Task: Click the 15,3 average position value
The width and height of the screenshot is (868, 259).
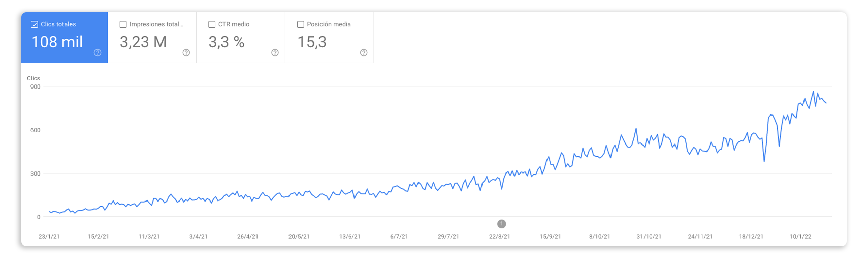Action: 312,42
